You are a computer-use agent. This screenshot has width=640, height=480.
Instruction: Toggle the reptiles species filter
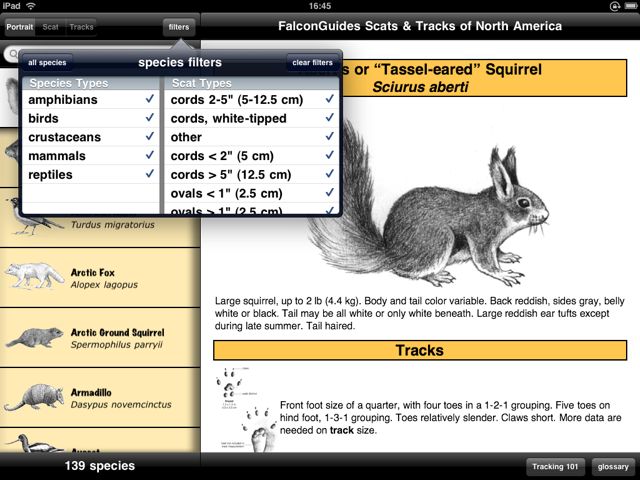point(91,175)
